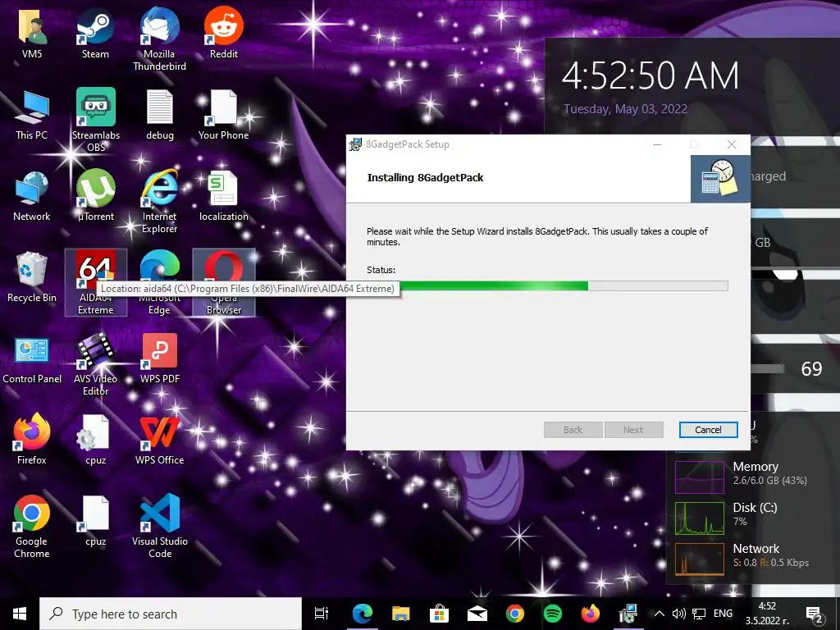Open the WPS PDF shortcut
This screenshot has height=630, width=840.
tap(160, 359)
